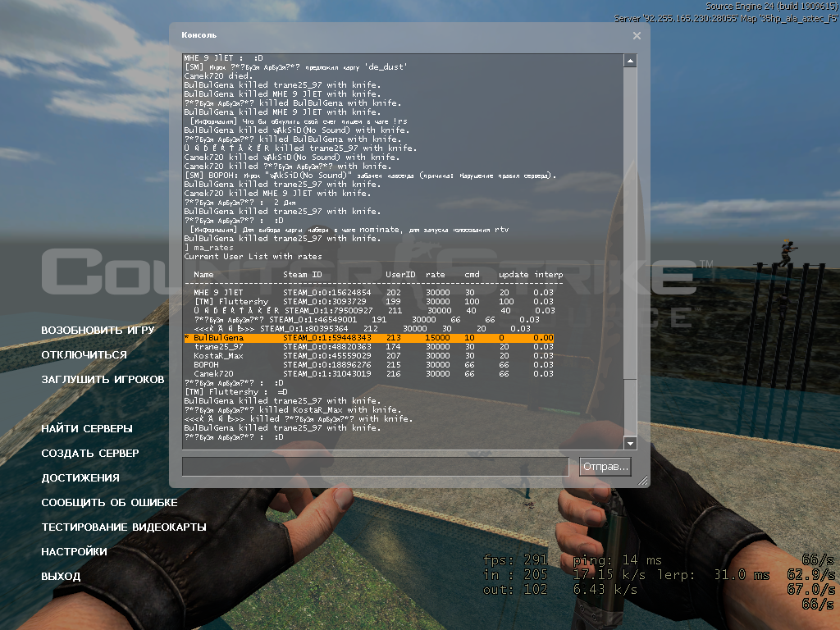This screenshot has height=630, width=840.
Task: Click Steam ID STEAM_0:0:45559029
Action: point(326,356)
